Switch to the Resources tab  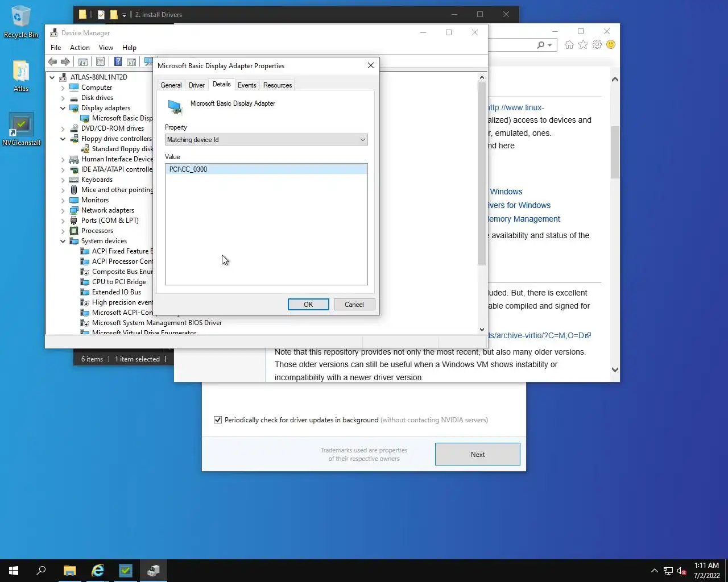[x=278, y=85]
